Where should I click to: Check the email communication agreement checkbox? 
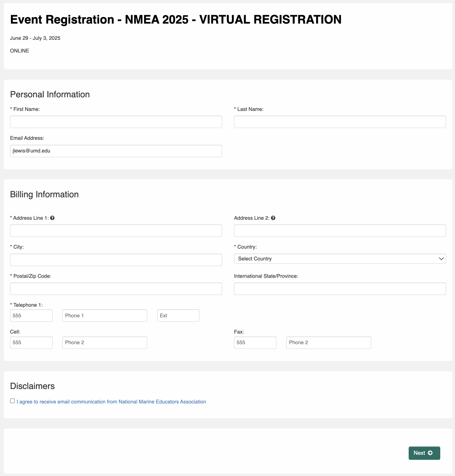(x=12, y=401)
